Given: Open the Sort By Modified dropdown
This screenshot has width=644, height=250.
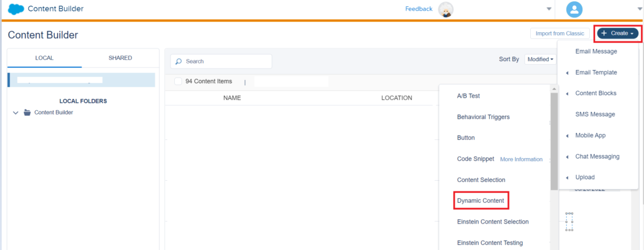Looking at the screenshot, I should tap(540, 59).
